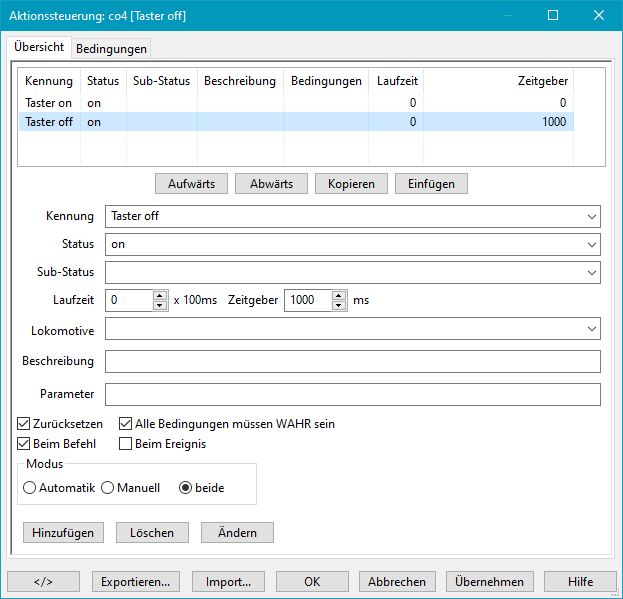The image size is (623, 599).
Task: Expand the Status dropdown
Action: (592, 244)
